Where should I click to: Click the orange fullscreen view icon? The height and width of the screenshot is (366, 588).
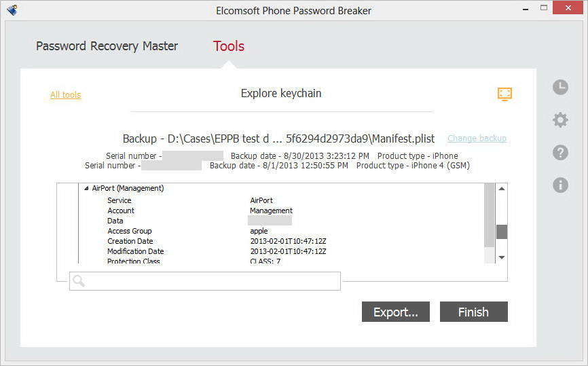coord(504,94)
